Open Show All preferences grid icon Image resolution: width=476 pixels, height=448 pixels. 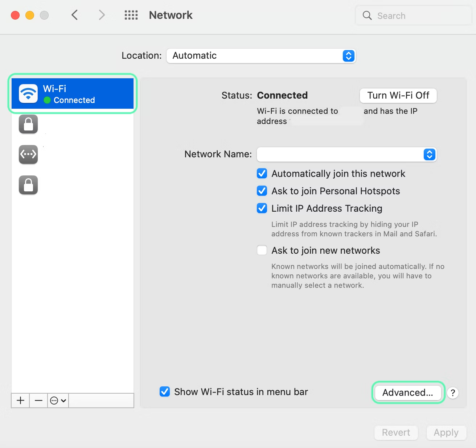click(x=131, y=15)
